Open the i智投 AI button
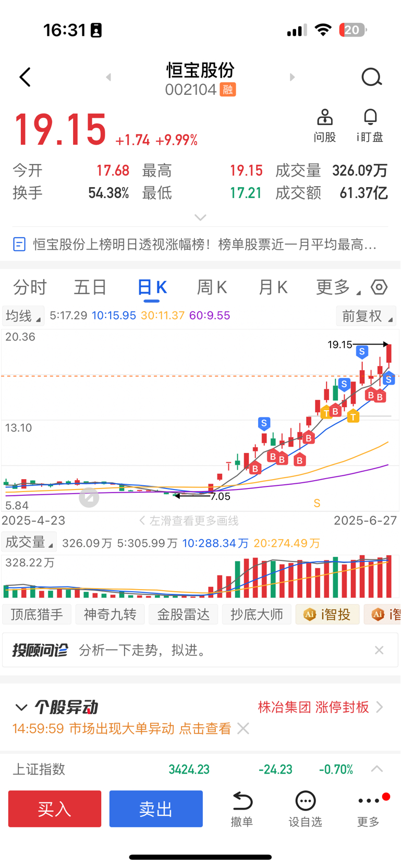The image size is (401, 868). click(x=327, y=615)
